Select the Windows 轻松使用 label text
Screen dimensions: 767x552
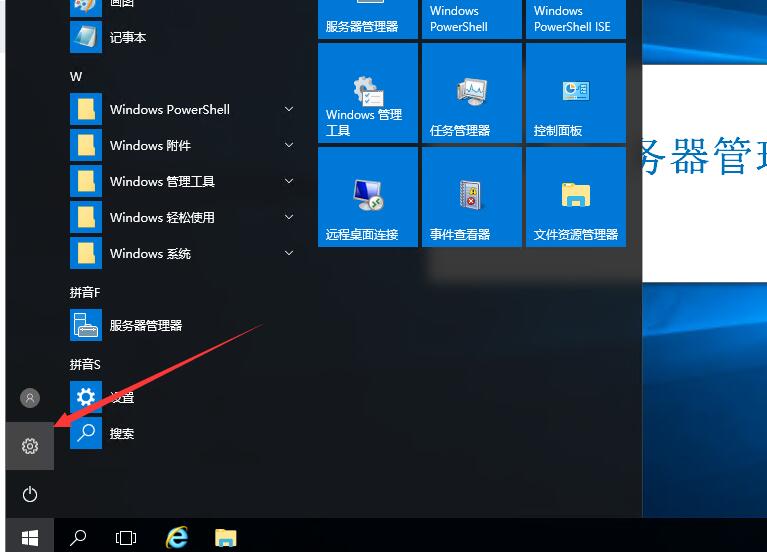pos(162,217)
